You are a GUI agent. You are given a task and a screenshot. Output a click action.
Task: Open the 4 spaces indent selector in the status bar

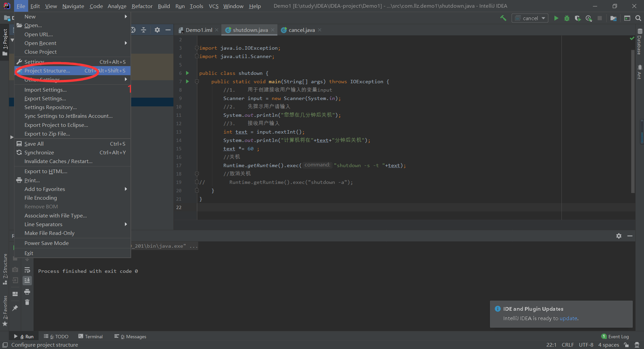click(608, 345)
